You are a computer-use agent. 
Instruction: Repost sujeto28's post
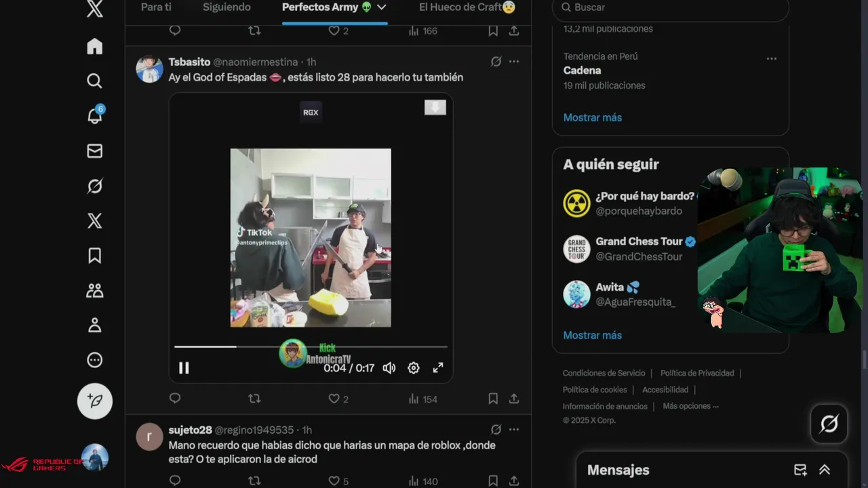click(254, 481)
